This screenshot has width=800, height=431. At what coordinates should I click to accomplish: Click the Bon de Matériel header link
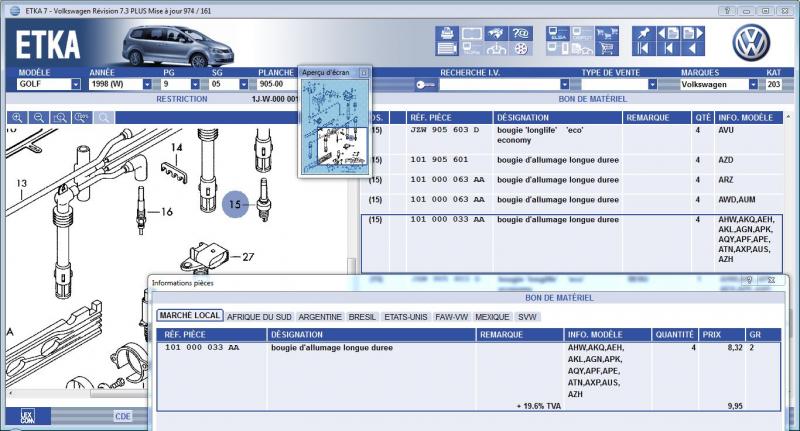[592, 99]
